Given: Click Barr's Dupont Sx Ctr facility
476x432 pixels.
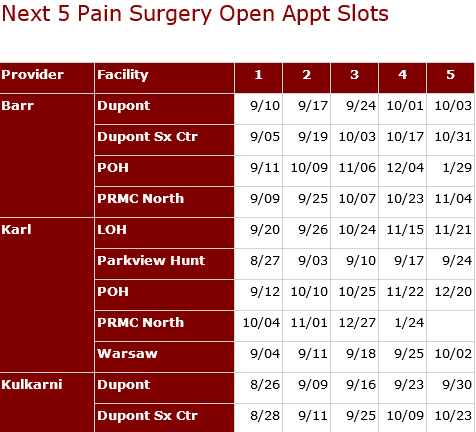Looking at the screenshot, I should pos(165,140).
